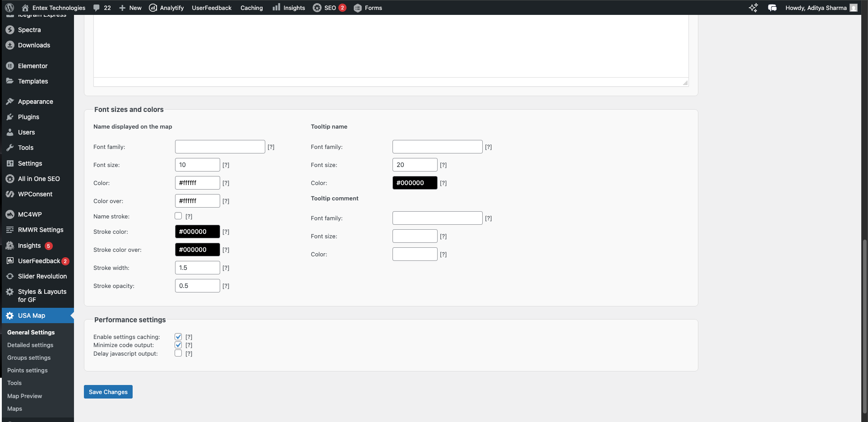Viewport: 868px width, 422px height.
Task: Click the Spectra sidebar icon
Action: tap(10, 30)
